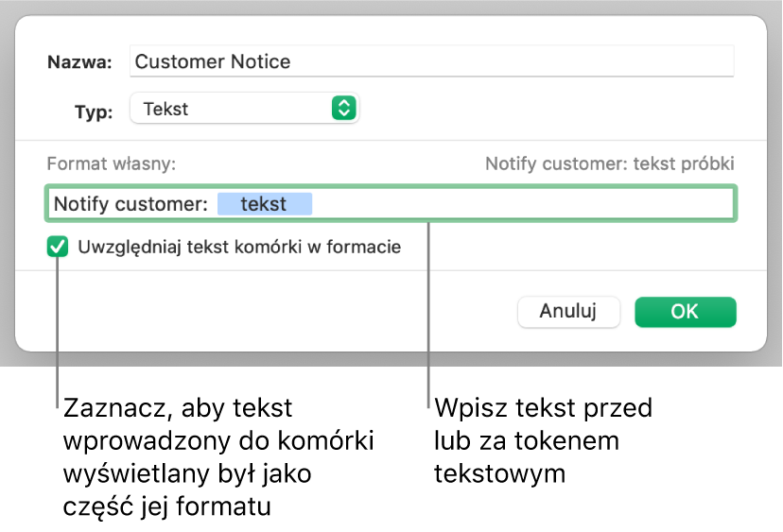Click the 'Notify customer: tekst próbki' preview text
This screenshot has width=783, height=532.
point(610,163)
